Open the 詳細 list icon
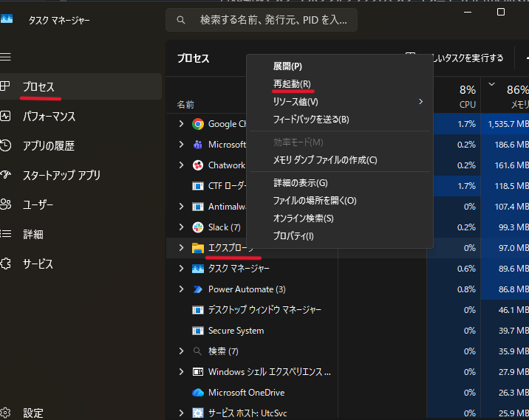Screen dimensions: 529x420 pyautogui.click(x=5, y=233)
